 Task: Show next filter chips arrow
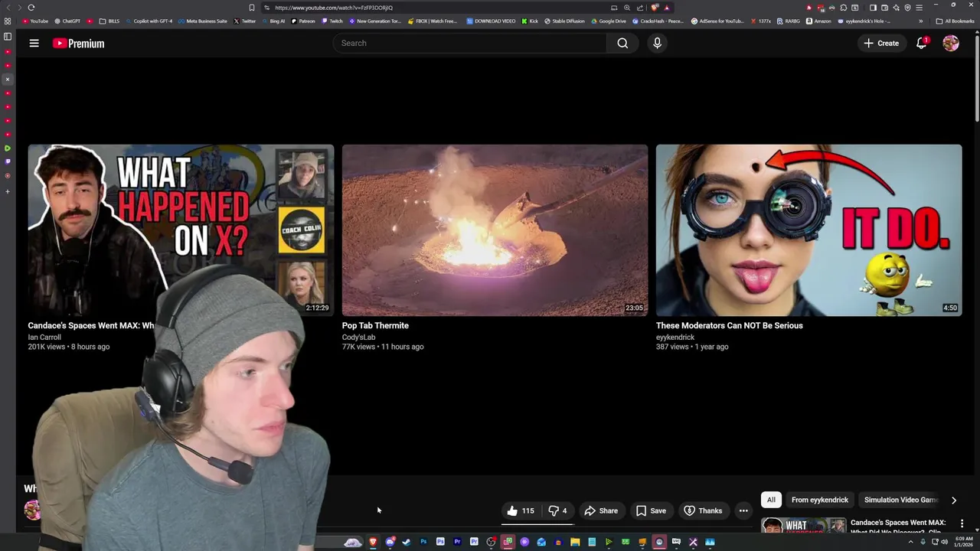(954, 500)
